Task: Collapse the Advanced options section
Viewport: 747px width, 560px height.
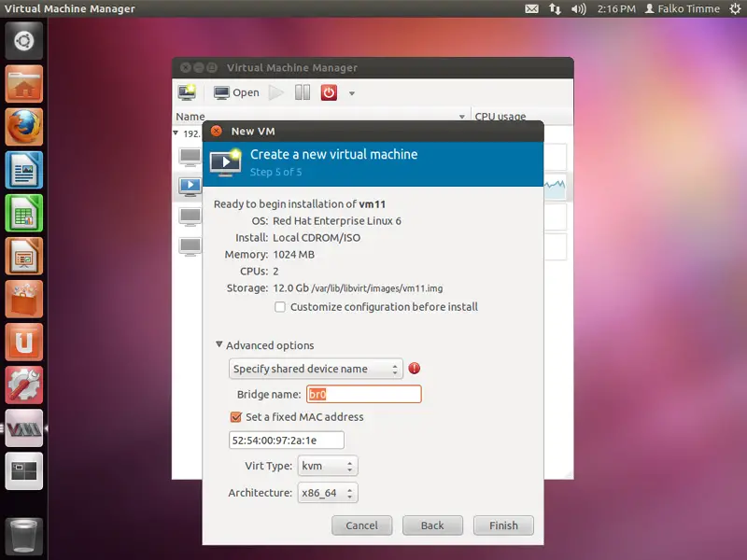Action: [219, 344]
